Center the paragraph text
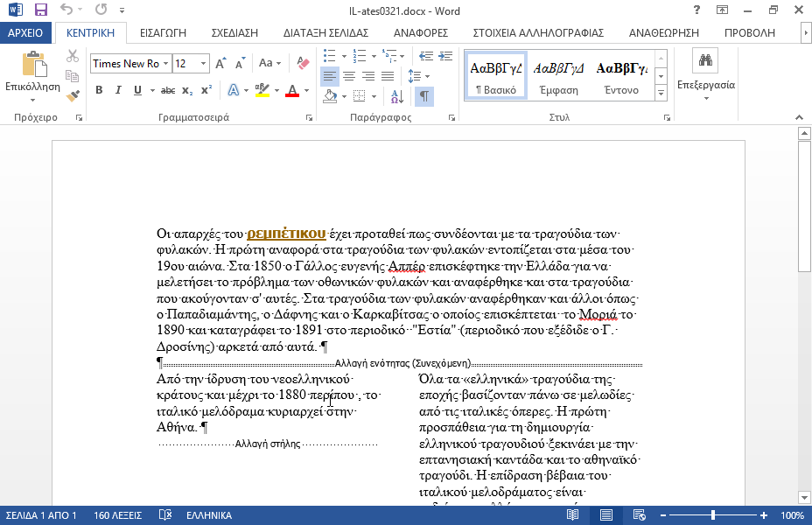812x525 pixels. (349, 76)
